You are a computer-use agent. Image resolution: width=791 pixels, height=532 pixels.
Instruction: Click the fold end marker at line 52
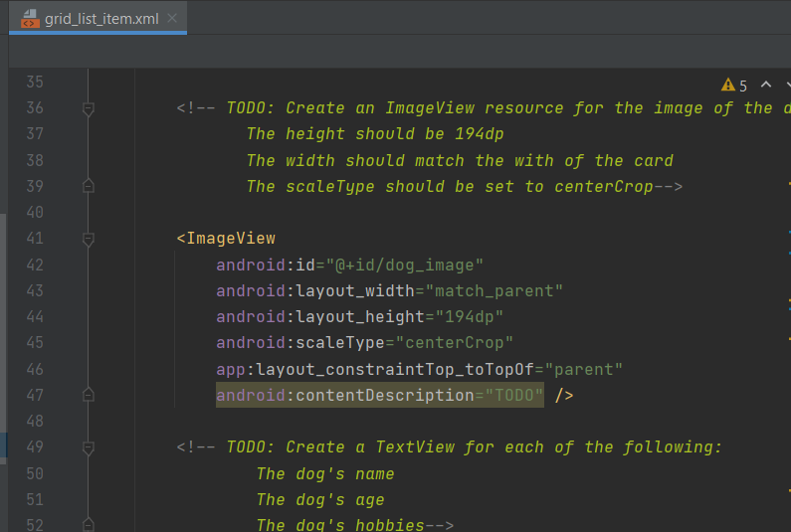(x=89, y=524)
